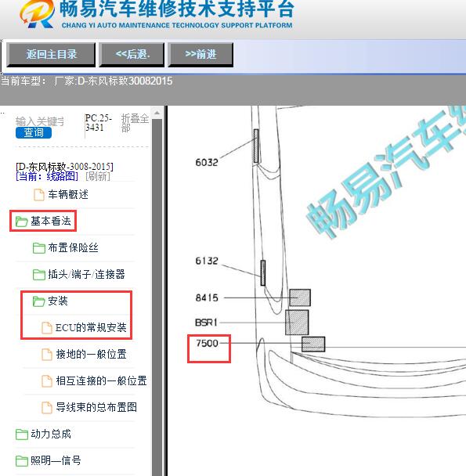The width and height of the screenshot is (466, 476).
Task: Expand the 插头/端子/连接器 folder icon
Action: [39, 275]
